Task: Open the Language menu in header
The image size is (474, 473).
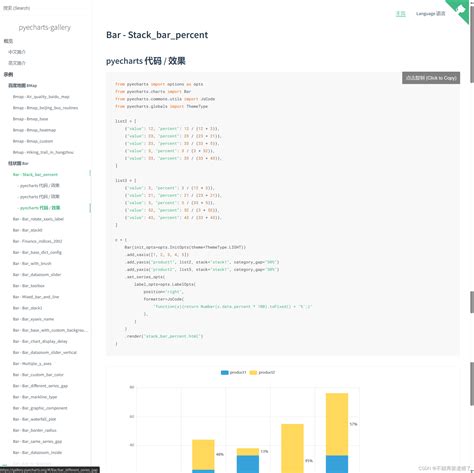Action: tap(430, 14)
